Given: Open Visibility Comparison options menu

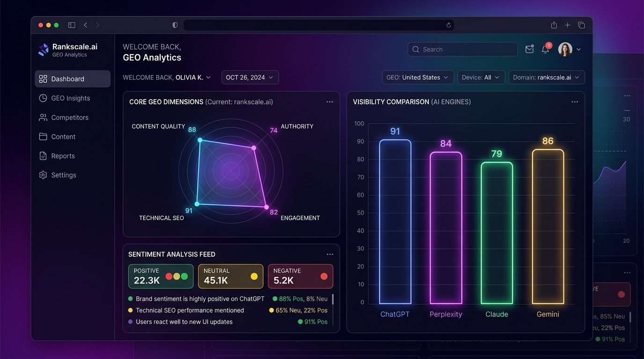Looking at the screenshot, I should (x=575, y=102).
